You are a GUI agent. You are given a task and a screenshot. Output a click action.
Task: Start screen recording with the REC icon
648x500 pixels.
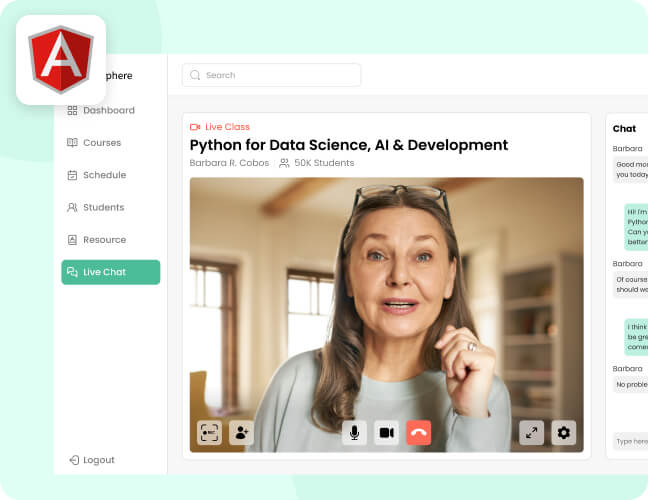click(x=209, y=433)
